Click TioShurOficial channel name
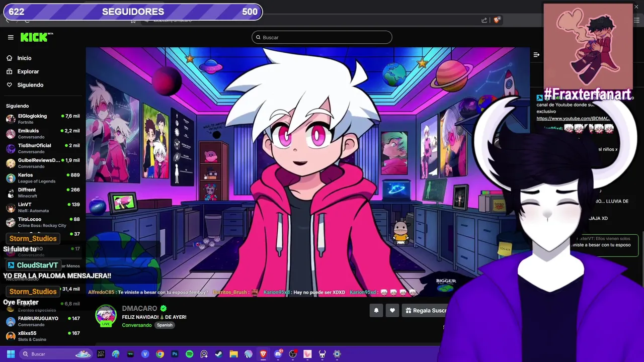 [35, 146]
